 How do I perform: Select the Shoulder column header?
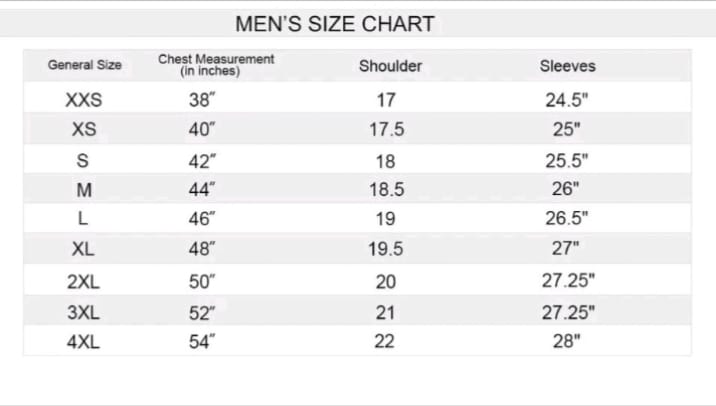[390, 66]
